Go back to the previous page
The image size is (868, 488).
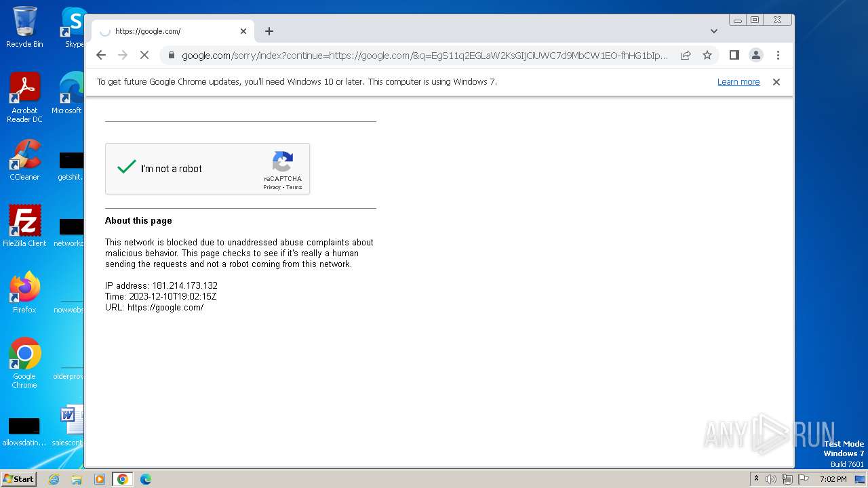[x=101, y=55]
